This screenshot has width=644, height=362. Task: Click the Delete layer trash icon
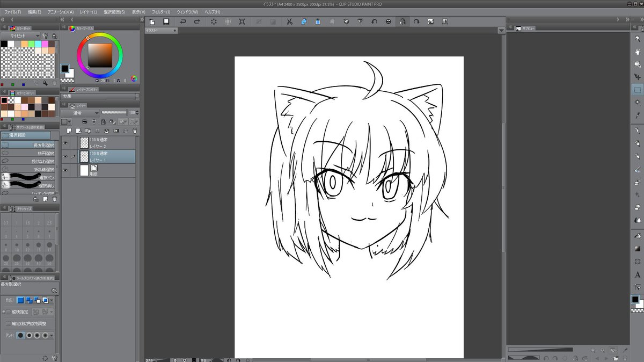[134, 131]
